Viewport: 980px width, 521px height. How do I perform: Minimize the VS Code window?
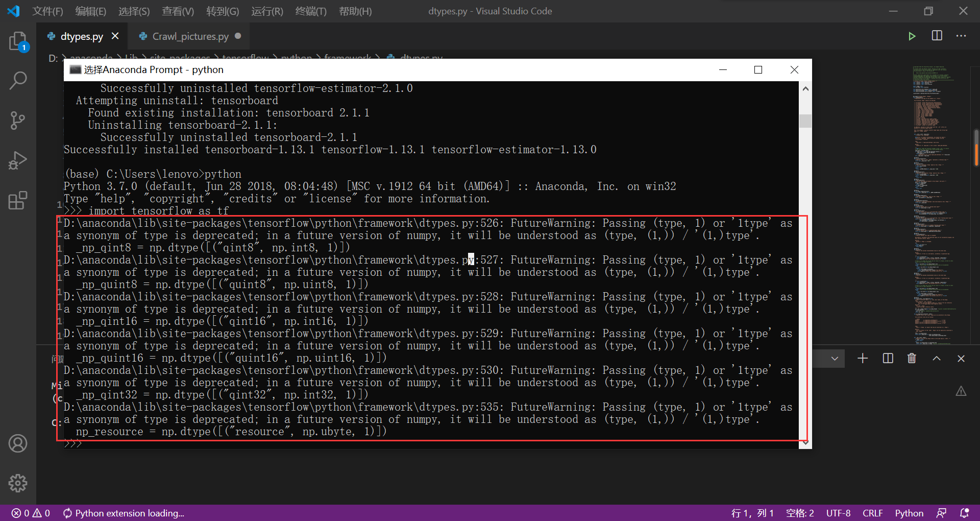(x=893, y=11)
